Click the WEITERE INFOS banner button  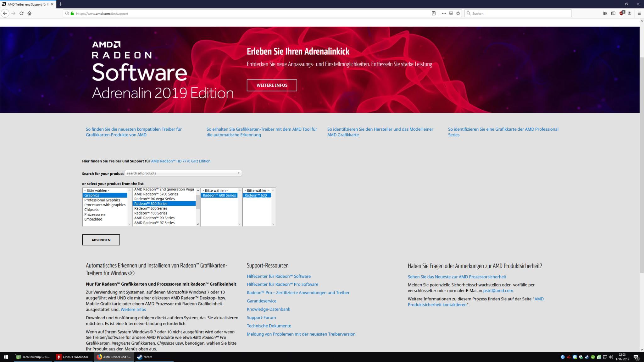pyautogui.click(x=272, y=85)
